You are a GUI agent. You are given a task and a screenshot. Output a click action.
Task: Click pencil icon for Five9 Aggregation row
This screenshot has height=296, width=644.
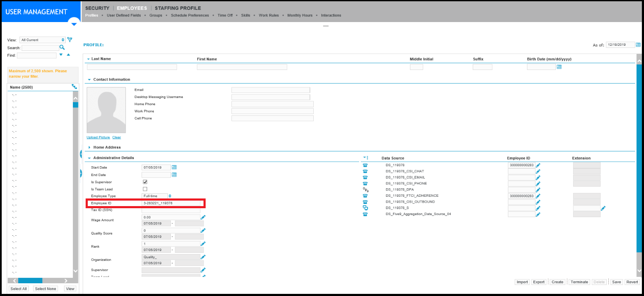point(538,214)
